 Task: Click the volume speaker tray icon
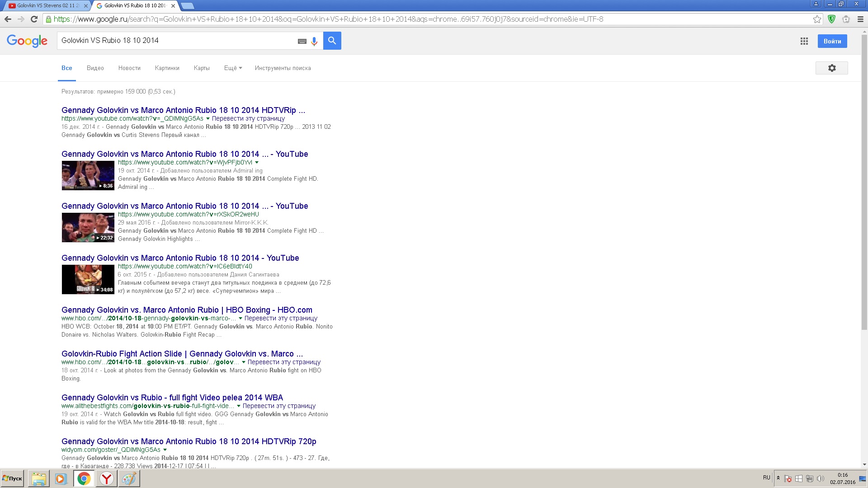point(820,479)
